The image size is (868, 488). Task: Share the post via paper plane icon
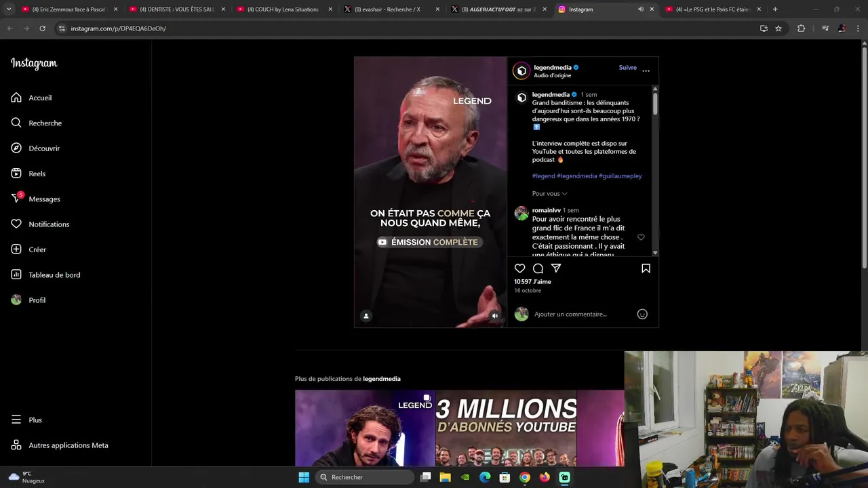[x=556, y=268]
